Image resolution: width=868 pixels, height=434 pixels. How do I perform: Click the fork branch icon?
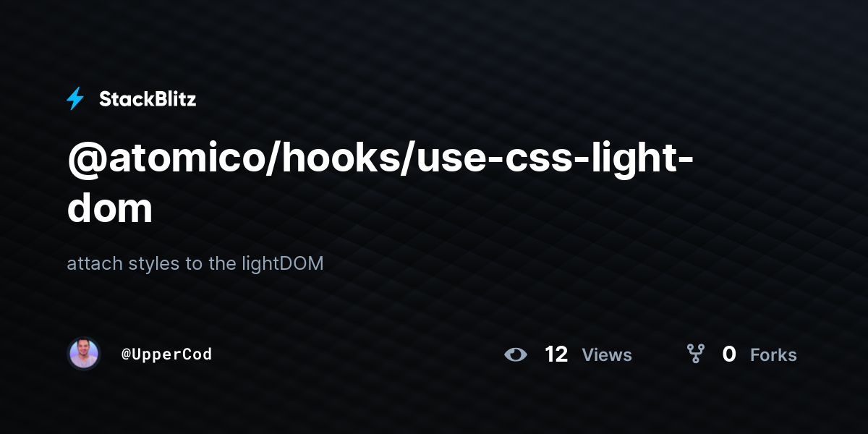696,354
